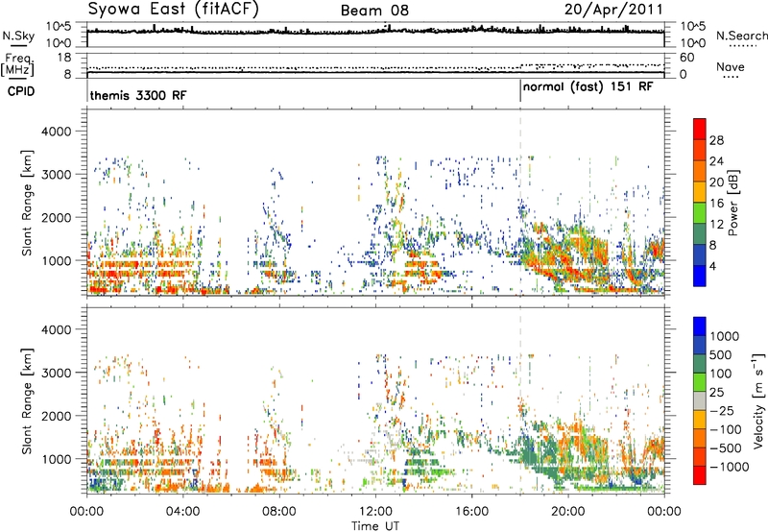
Task: Click the Power colorbar value '28'
Action: click(x=716, y=140)
